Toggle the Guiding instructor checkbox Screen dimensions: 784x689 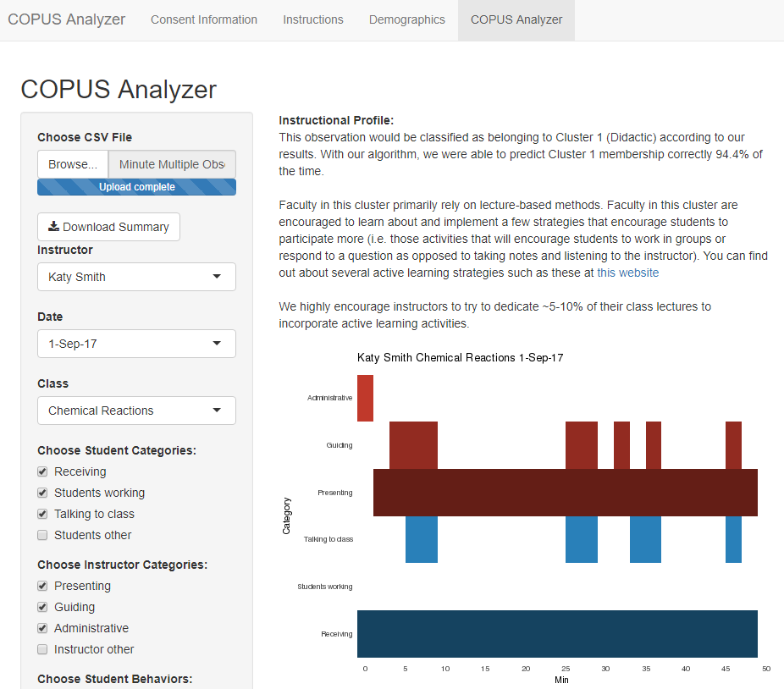(43, 607)
